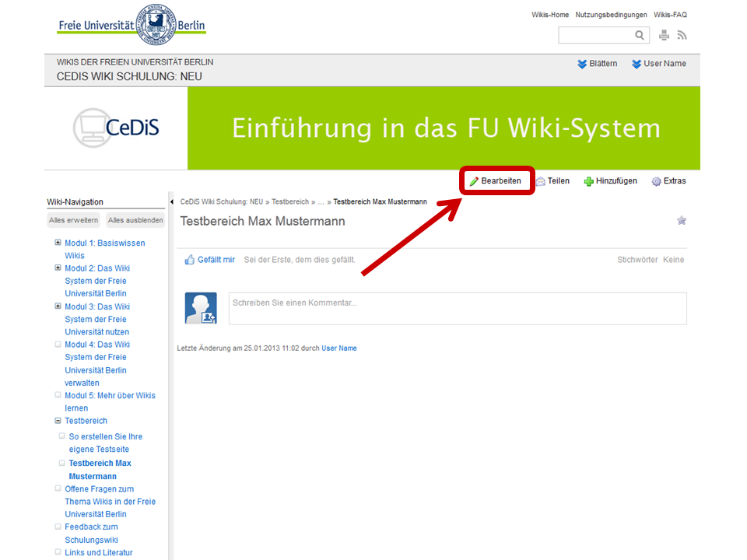747x560 pixels.
Task: Open the Teilen menu
Action: point(552,181)
